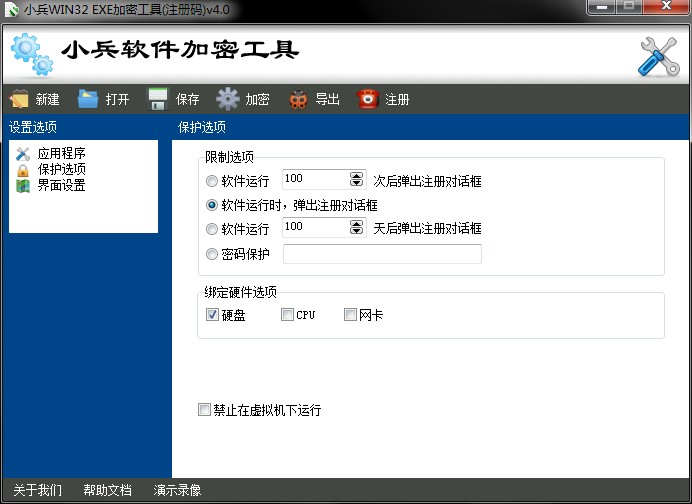Start encryption with the 加密 gear icon
692x504 pixels.
point(228,99)
